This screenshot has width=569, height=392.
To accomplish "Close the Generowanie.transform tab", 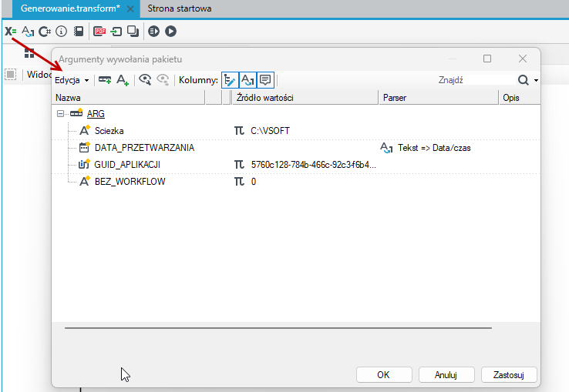I will (x=130, y=8).
